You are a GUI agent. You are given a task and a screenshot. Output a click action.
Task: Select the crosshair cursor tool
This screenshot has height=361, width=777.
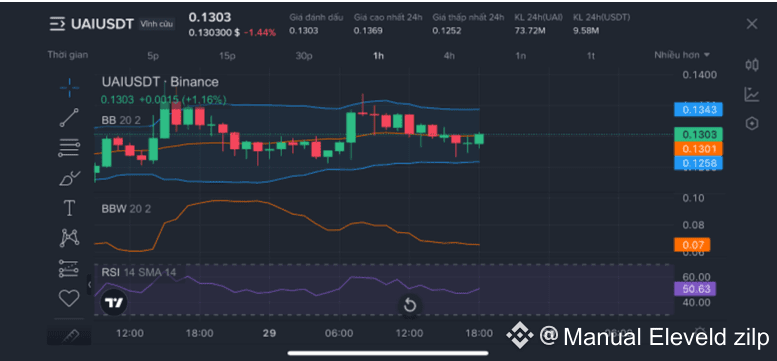click(69, 87)
